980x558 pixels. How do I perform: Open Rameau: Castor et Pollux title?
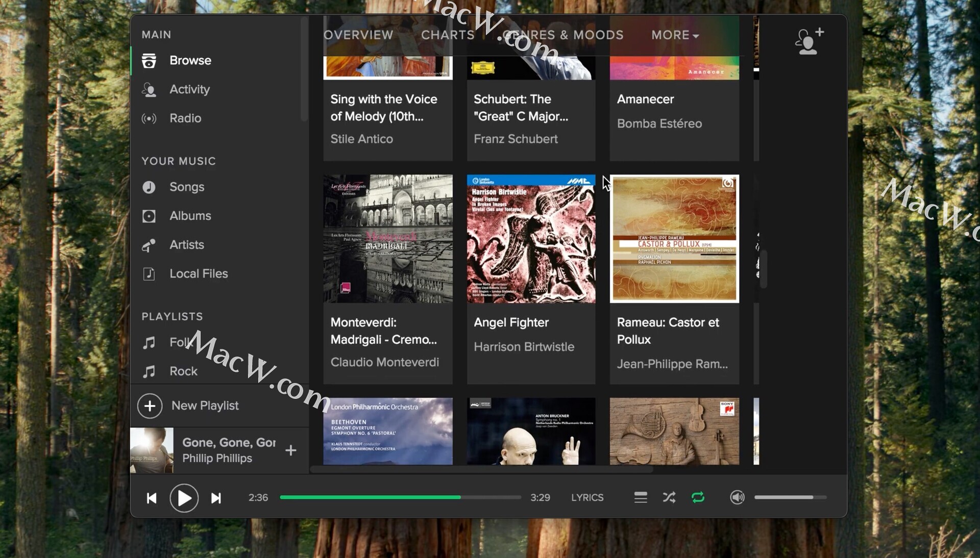click(668, 332)
